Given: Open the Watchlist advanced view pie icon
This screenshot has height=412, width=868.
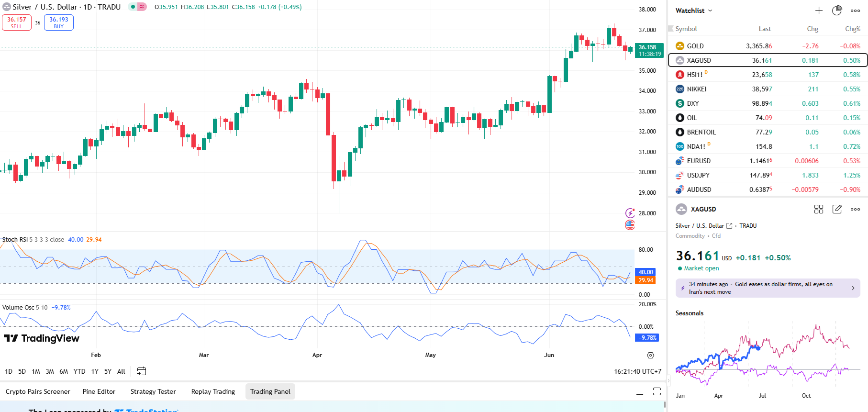Looking at the screenshot, I should click(x=837, y=11).
